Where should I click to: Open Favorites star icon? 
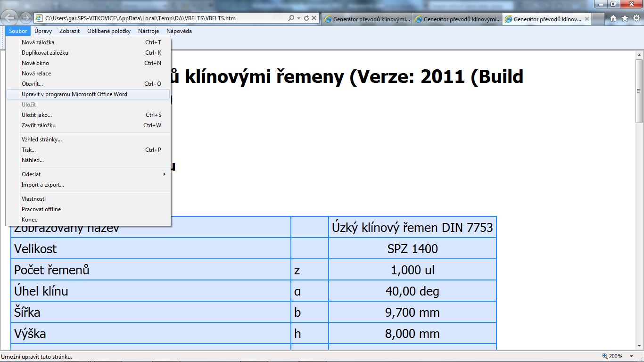pyautogui.click(x=625, y=18)
